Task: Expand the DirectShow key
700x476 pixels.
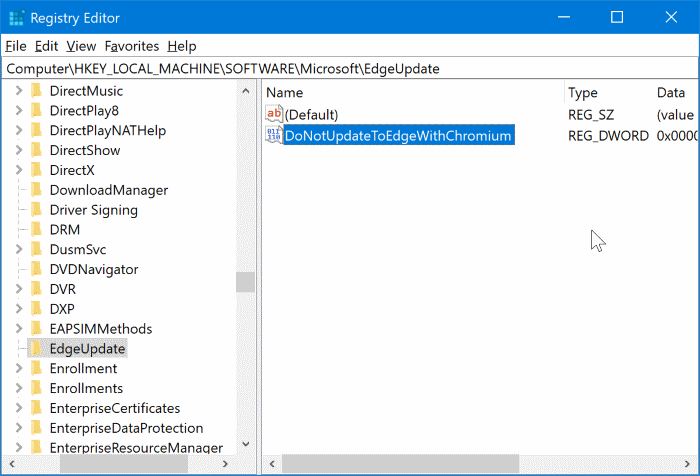Action: click(19, 150)
